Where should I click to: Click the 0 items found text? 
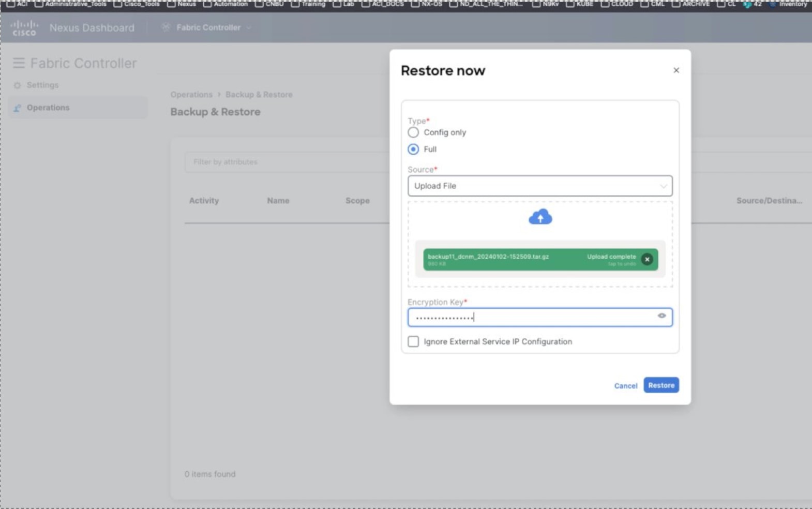tap(210, 474)
